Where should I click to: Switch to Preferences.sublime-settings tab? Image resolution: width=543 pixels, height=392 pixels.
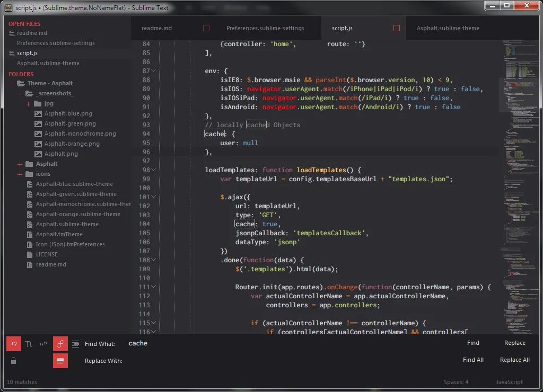[x=265, y=28]
